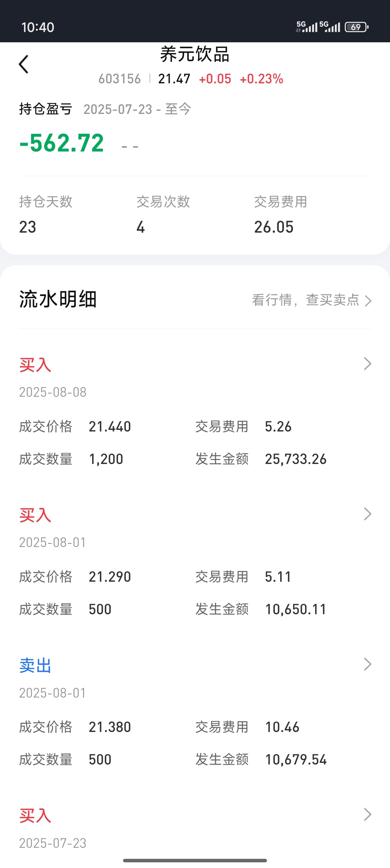Expand the 2025-08-01 卖出 record chevron

pos(367,664)
